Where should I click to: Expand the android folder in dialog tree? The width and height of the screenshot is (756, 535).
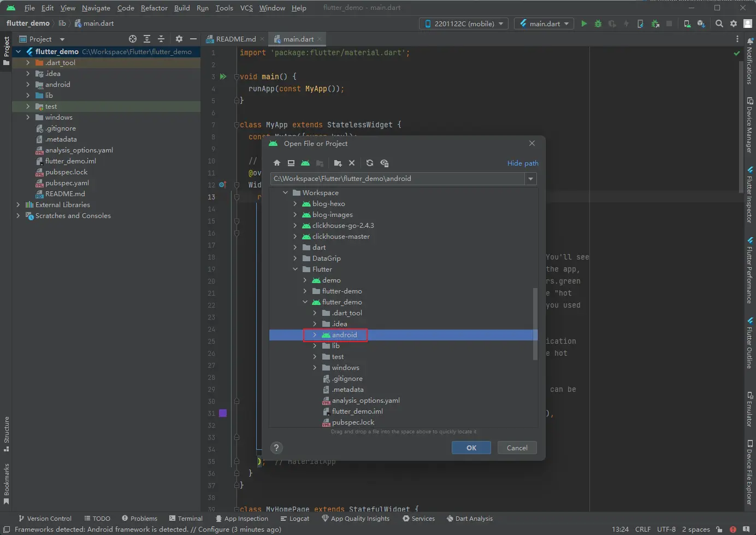[x=315, y=335]
